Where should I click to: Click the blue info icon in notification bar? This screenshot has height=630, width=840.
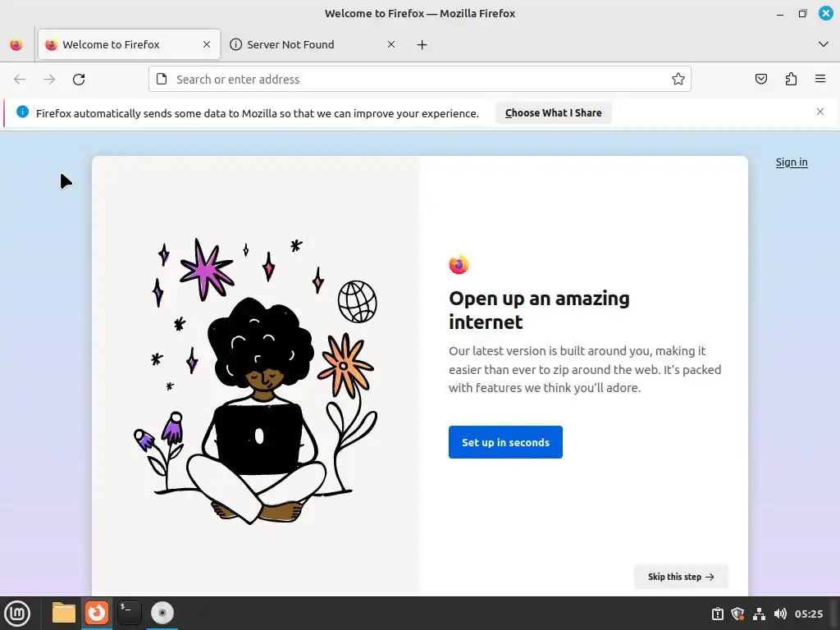22,112
